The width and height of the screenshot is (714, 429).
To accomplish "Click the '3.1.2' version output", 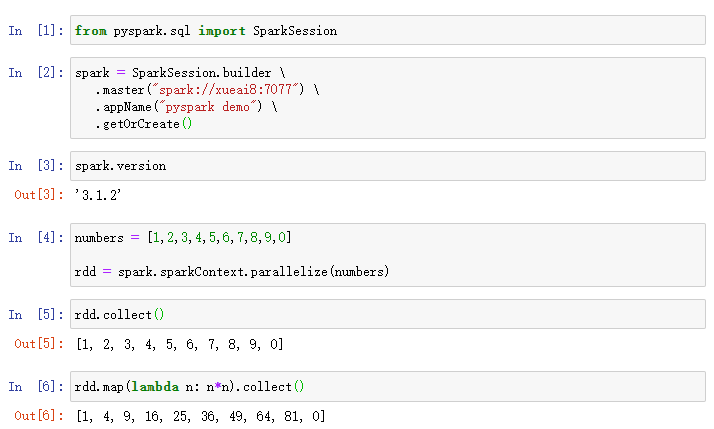I will (x=98, y=195).
